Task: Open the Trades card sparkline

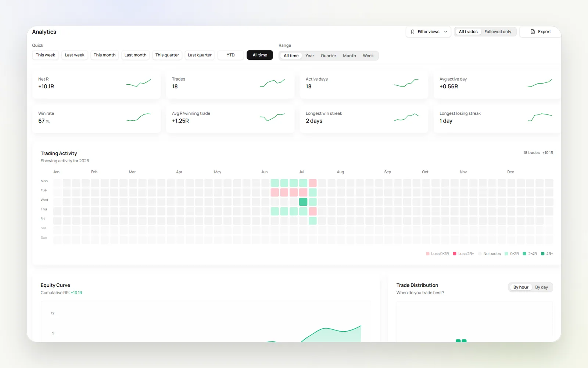Action: (x=272, y=83)
